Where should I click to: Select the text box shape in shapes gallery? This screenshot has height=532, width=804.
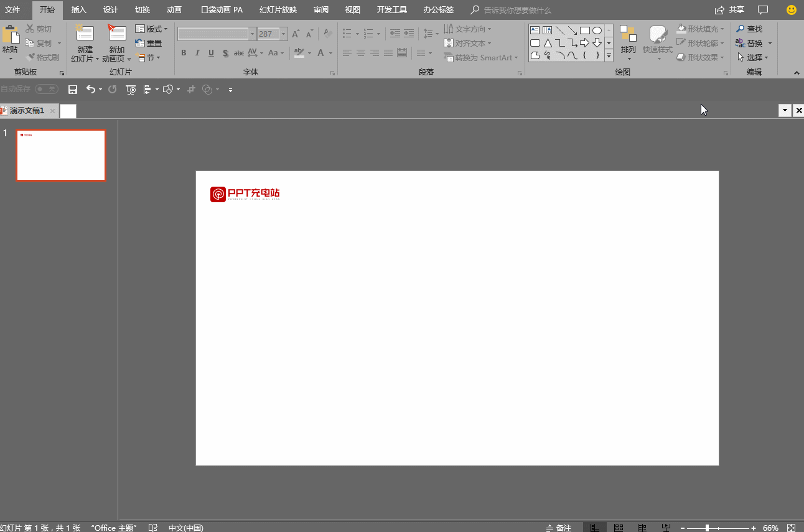click(x=535, y=30)
